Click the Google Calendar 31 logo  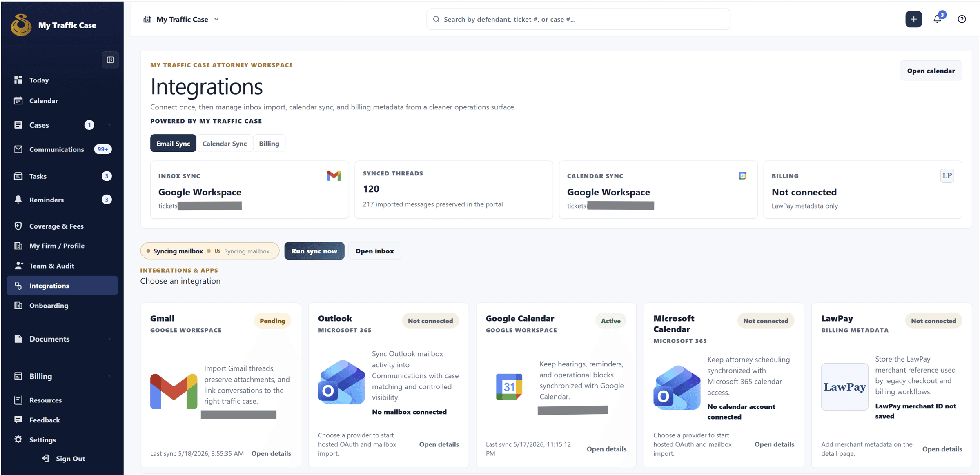click(x=509, y=386)
